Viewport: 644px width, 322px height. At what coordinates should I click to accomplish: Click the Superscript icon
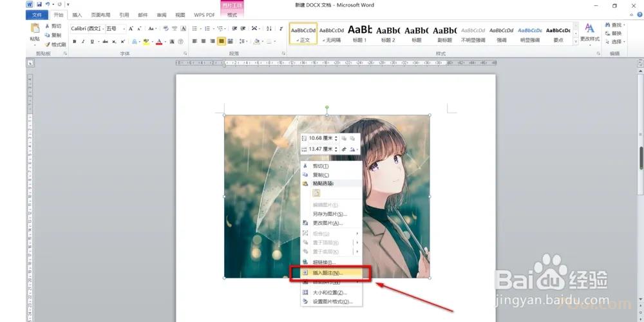[123, 41]
